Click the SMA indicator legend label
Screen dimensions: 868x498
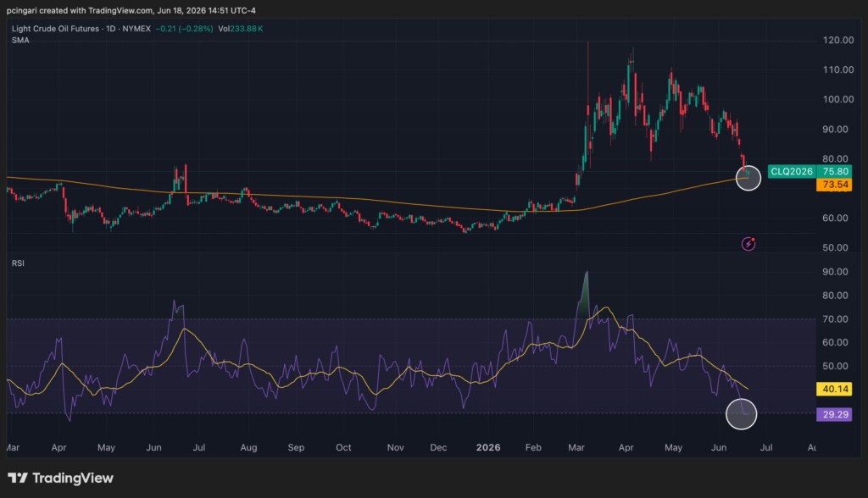[20, 41]
